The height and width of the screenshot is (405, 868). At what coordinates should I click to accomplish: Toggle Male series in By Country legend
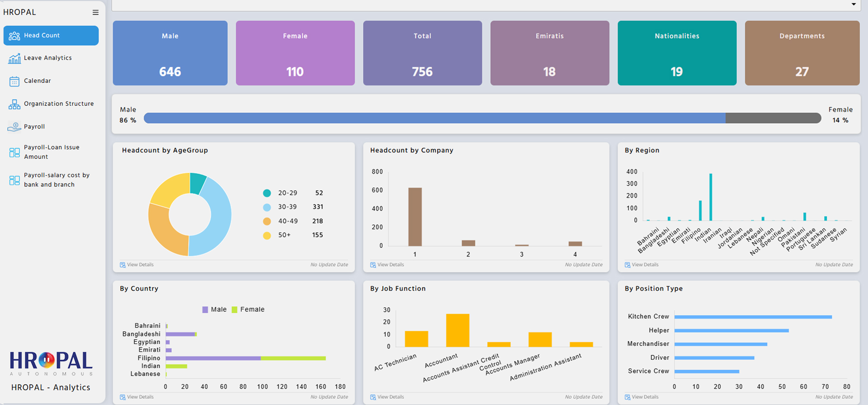tap(214, 310)
